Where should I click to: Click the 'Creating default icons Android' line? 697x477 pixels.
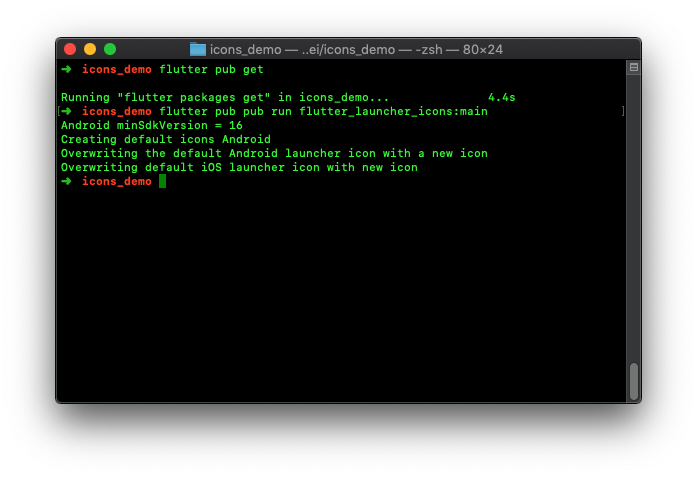166,139
